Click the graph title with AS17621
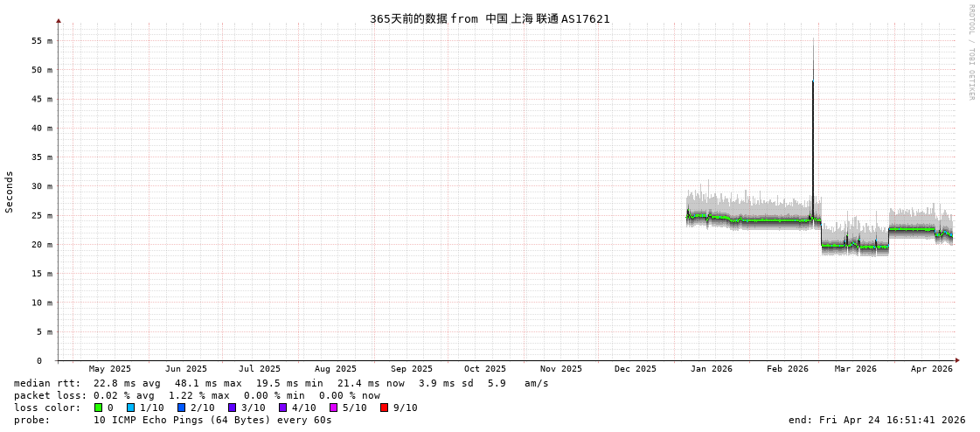The image size is (980, 432). (x=490, y=18)
